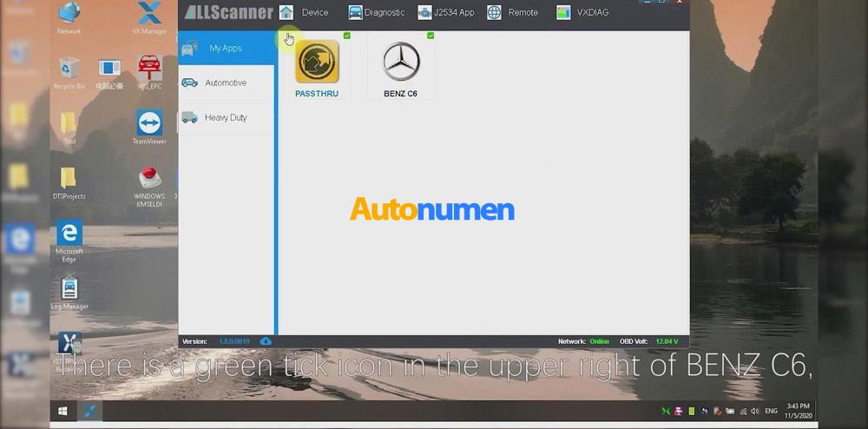This screenshot has width=868, height=429.
Task: Launch TeamViewer from desktop
Action: click(149, 127)
